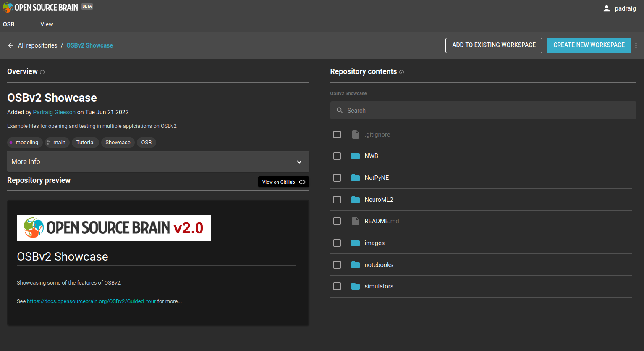Screen dimensions: 644x351
Task: Open the Padraig Gleeson author link
Action: (x=54, y=112)
